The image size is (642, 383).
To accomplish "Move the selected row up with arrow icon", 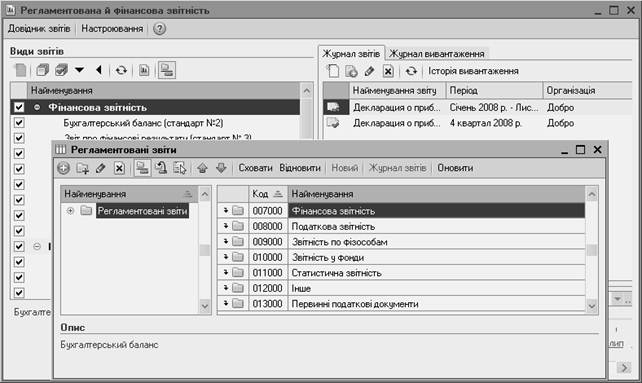I will [x=202, y=168].
